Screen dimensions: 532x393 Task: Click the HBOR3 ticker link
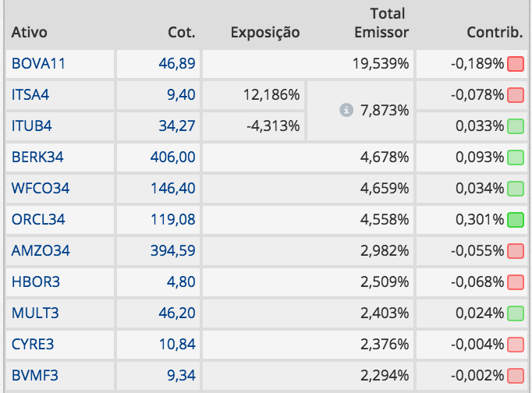pyautogui.click(x=34, y=282)
